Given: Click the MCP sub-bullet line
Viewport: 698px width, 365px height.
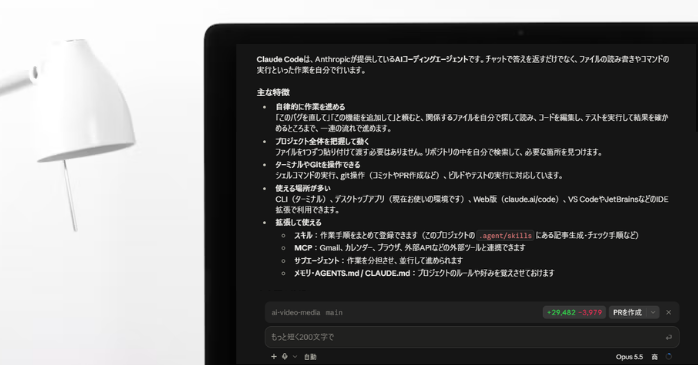Looking at the screenshot, I should [410, 247].
